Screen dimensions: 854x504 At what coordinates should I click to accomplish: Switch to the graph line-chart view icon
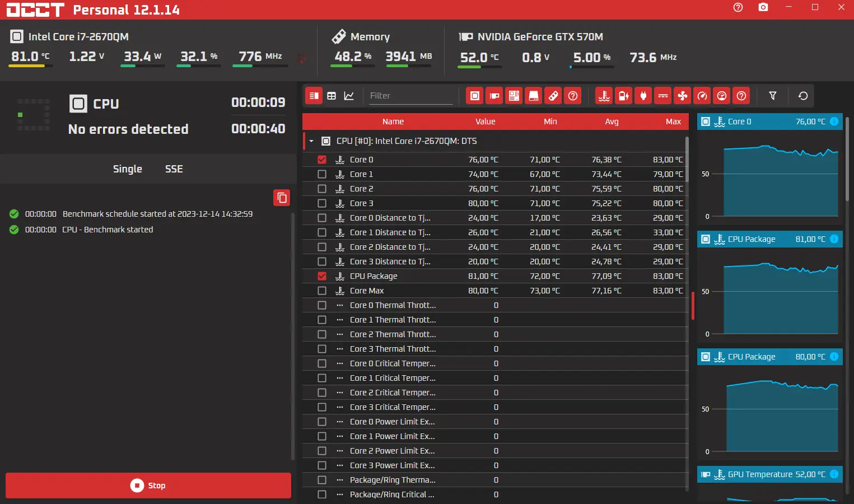point(349,96)
